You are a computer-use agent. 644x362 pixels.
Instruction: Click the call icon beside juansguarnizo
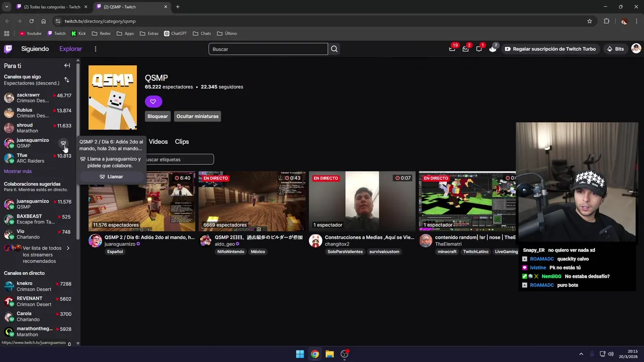click(x=63, y=143)
